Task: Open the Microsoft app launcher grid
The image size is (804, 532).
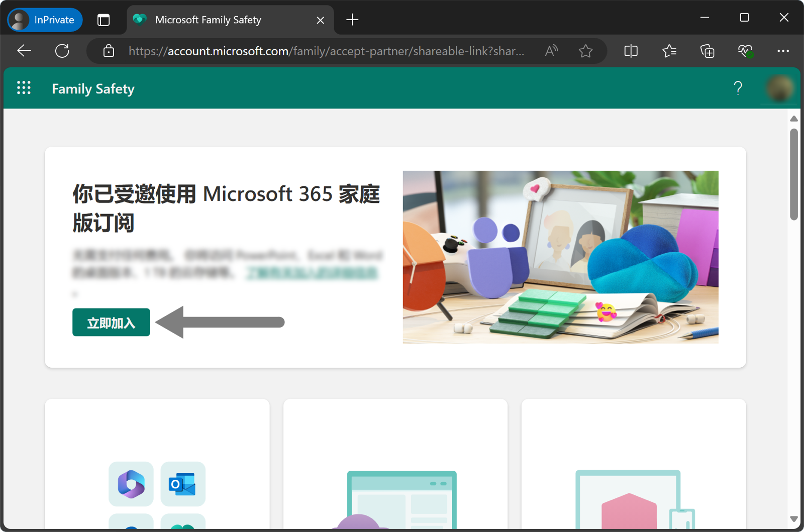Action: [24, 88]
